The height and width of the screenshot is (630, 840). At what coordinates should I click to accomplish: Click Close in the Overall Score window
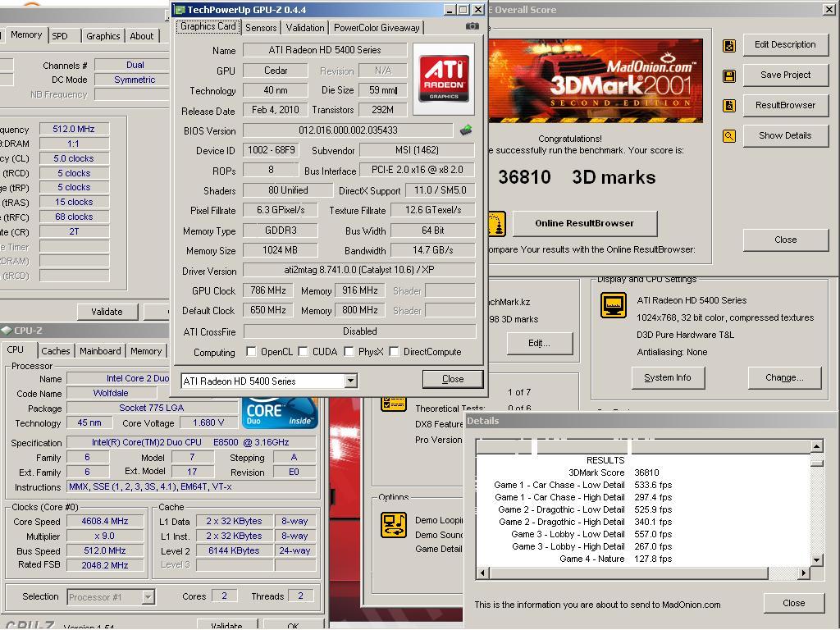pos(785,240)
